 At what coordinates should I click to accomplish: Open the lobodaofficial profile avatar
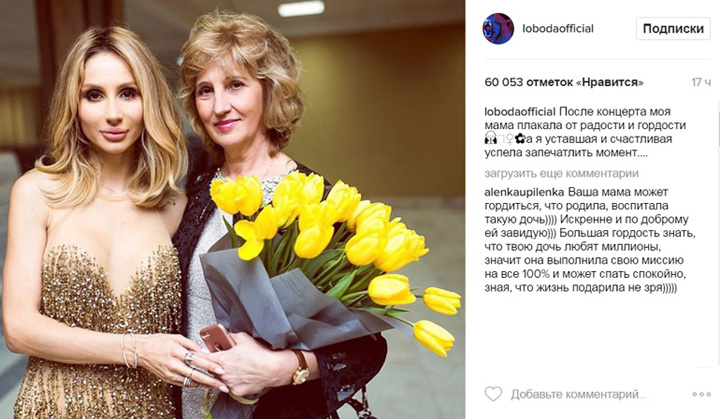click(x=499, y=29)
